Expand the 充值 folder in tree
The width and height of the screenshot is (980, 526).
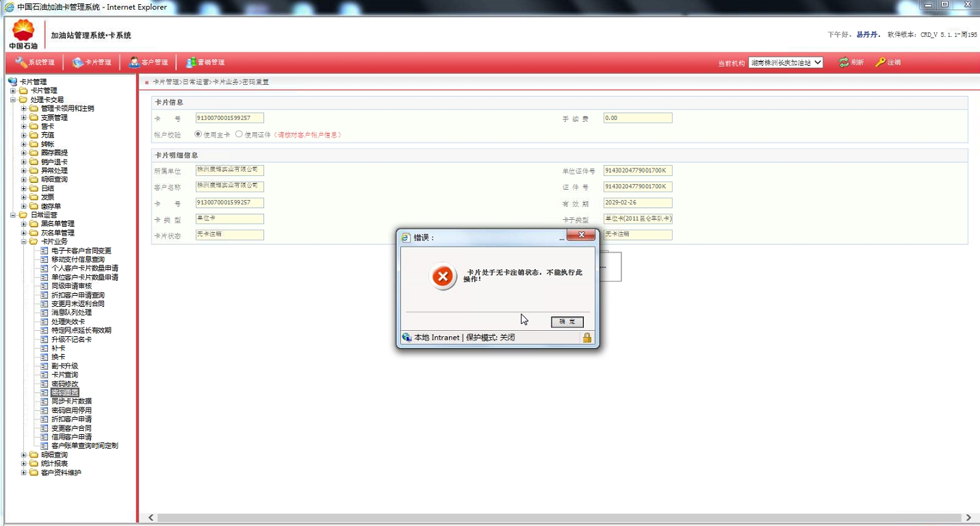coord(24,136)
